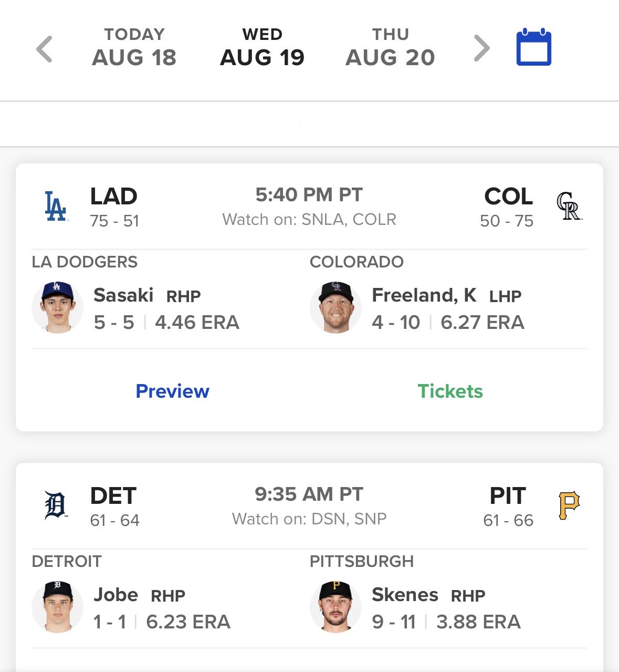
Task: View Skenes' pitcher headshot
Action: pyautogui.click(x=335, y=607)
